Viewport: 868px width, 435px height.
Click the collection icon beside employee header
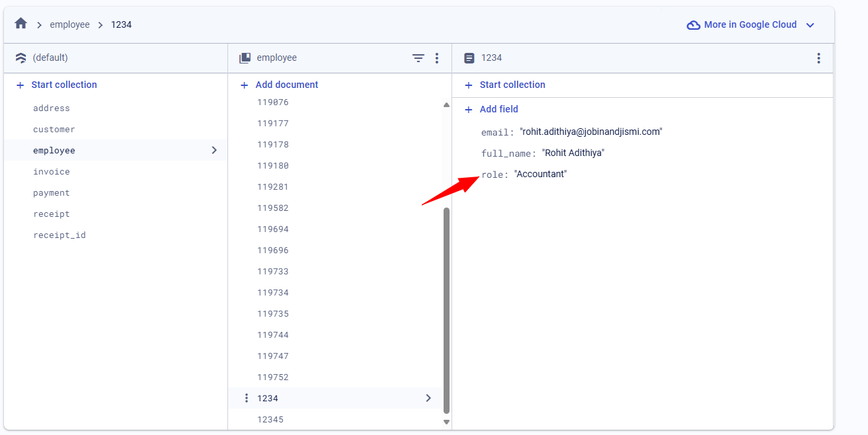245,58
